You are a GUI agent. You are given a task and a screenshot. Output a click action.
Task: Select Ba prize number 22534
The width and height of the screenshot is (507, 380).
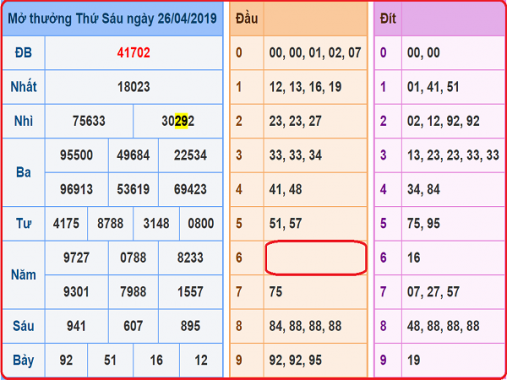coord(190,155)
